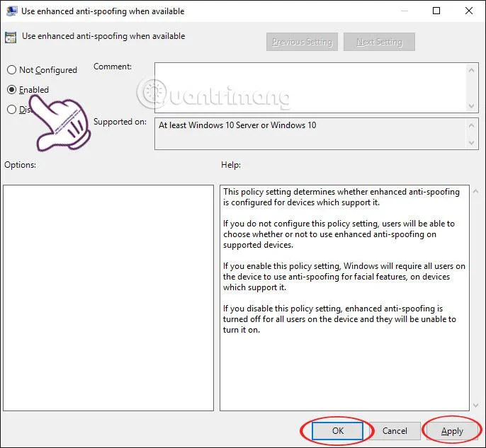
Task: Click the title bar window icon
Action: pyautogui.click(x=11, y=11)
